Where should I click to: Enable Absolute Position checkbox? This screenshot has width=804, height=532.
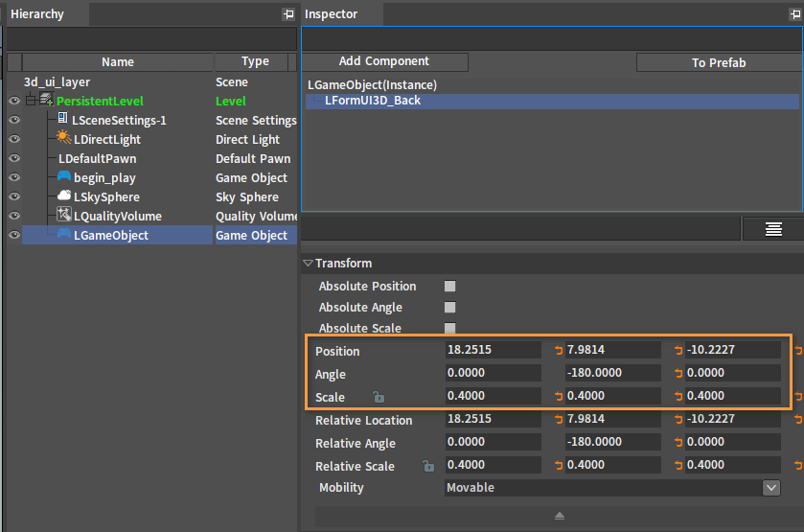(449, 287)
